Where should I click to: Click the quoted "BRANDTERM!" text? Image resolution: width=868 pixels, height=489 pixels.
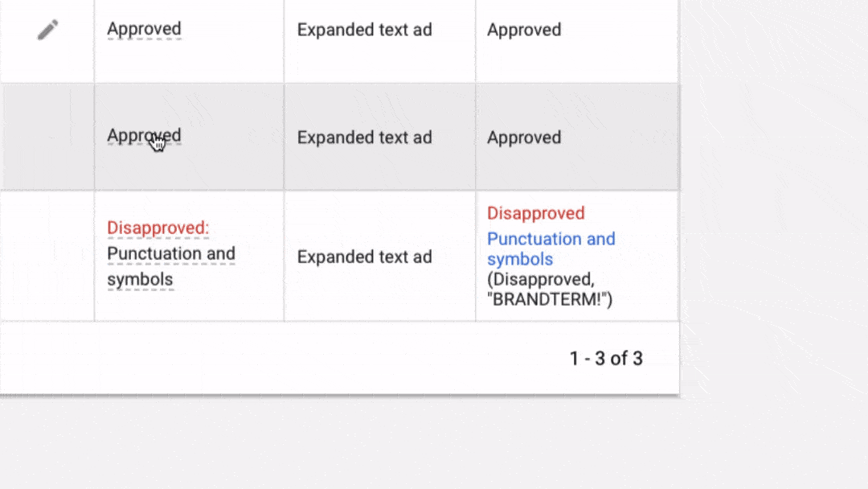coord(550,300)
